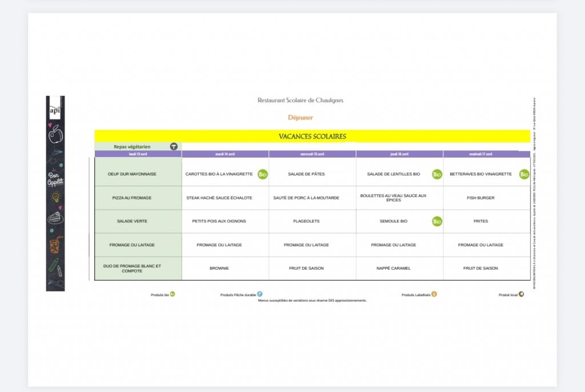The width and height of the screenshot is (585, 392).
Task: Click the cake slice drawing icon
Action: point(55,218)
